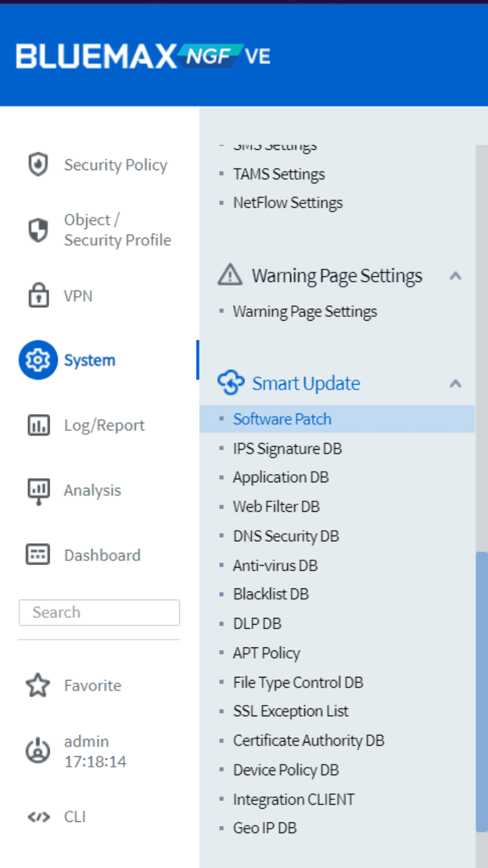Open SSL Exception List
The height and width of the screenshot is (868, 488).
tap(291, 711)
